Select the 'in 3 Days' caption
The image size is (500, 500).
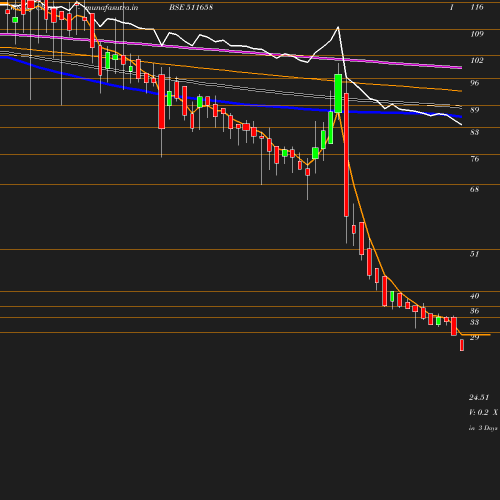point(483,428)
